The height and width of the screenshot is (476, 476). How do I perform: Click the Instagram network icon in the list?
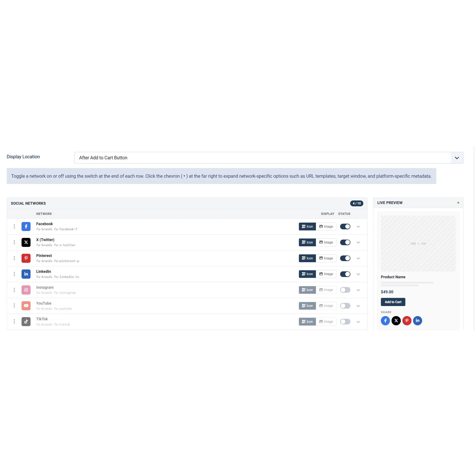point(26,290)
